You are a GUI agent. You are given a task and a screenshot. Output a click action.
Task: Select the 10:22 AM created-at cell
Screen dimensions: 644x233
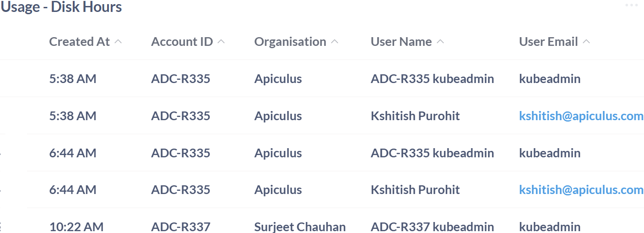(76, 227)
